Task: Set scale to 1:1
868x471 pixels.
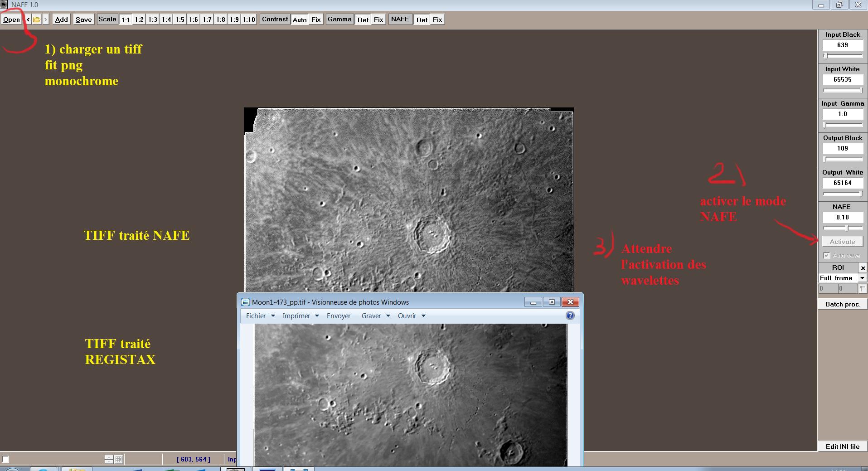Action: 126,19
